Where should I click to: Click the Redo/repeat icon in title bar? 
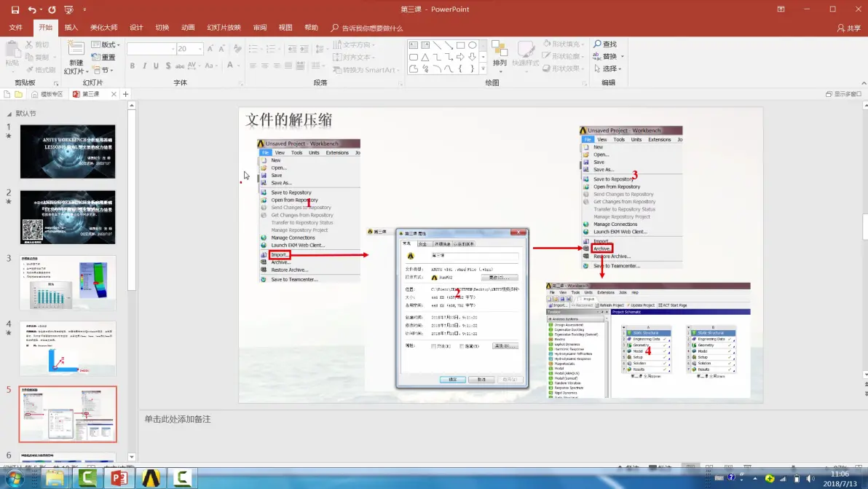[x=52, y=9]
